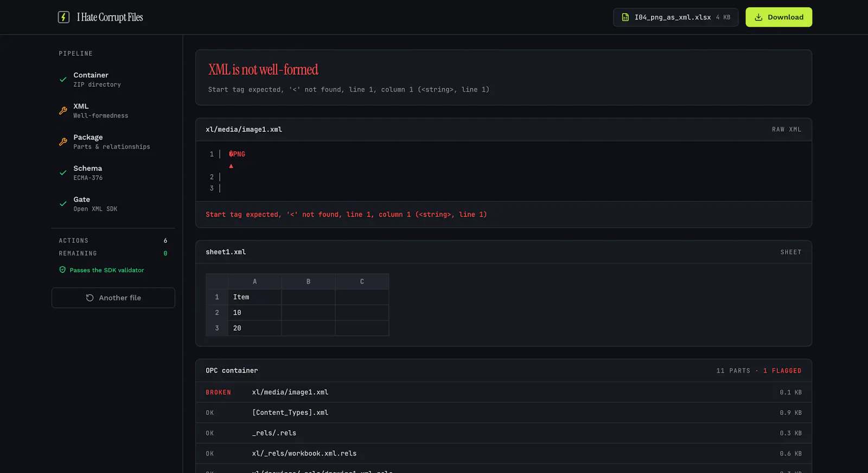This screenshot has width=868, height=473.
Task: Select the Container pipeline step checkmark
Action: click(63, 79)
